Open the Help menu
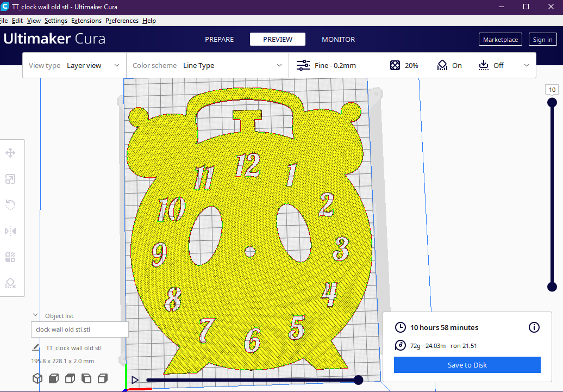 (149, 21)
